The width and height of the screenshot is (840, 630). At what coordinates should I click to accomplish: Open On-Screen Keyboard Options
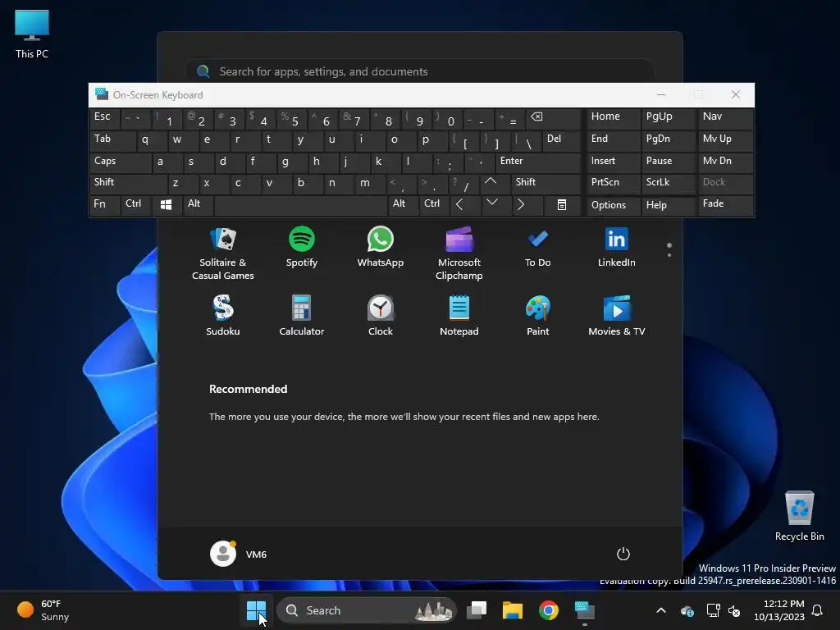pyautogui.click(x=613, y=204)
